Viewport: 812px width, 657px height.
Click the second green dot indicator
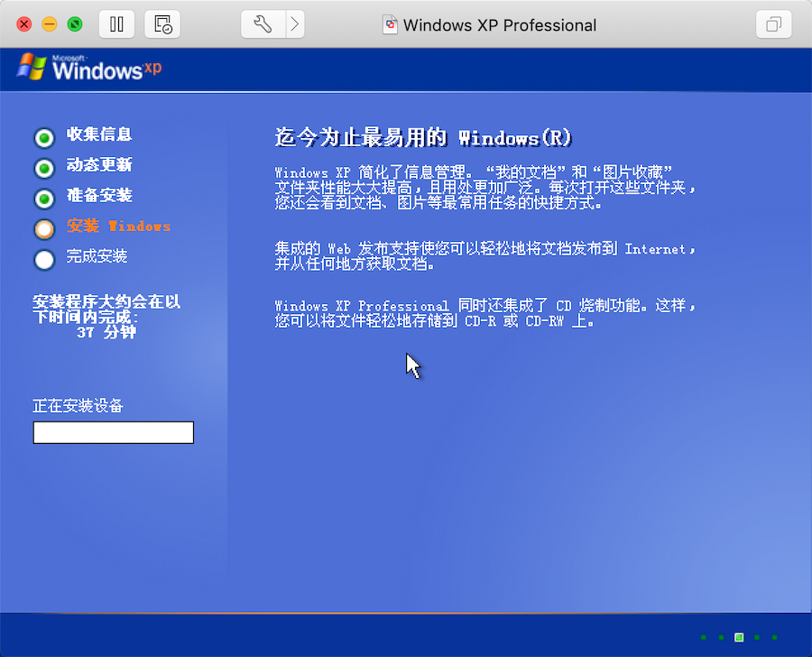tap(721, 636)
